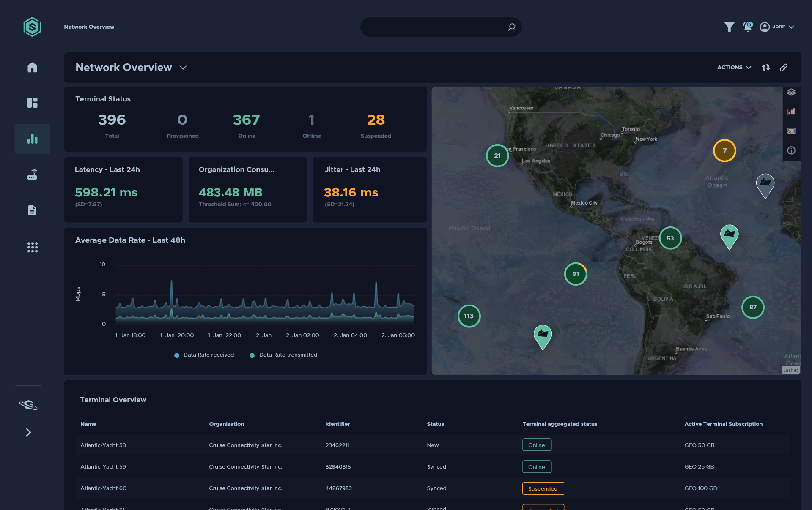Screen dimensions: 812x510
Task: Click the planet satellite sidebar icon
Action: point(28,405)
